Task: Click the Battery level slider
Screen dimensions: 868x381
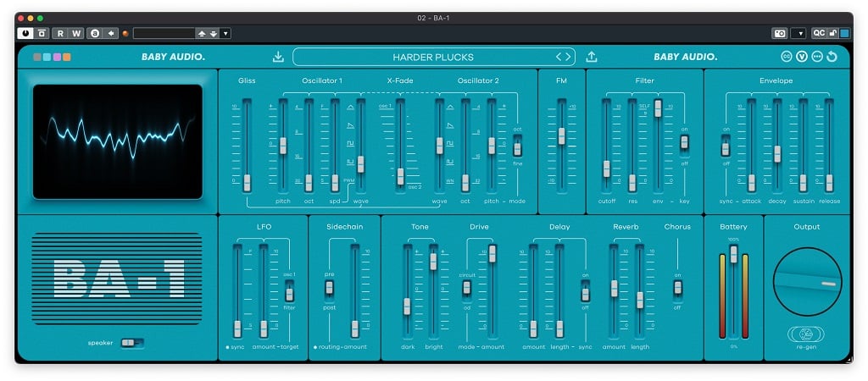Action: [733, 254]
